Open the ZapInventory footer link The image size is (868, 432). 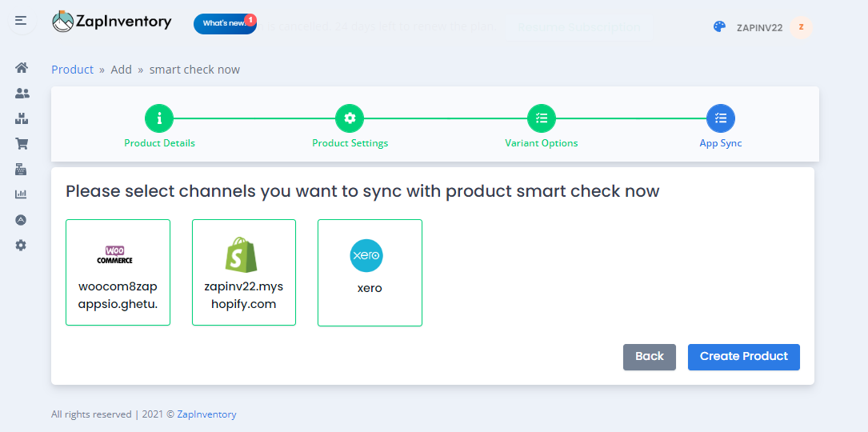pos(206,414)
